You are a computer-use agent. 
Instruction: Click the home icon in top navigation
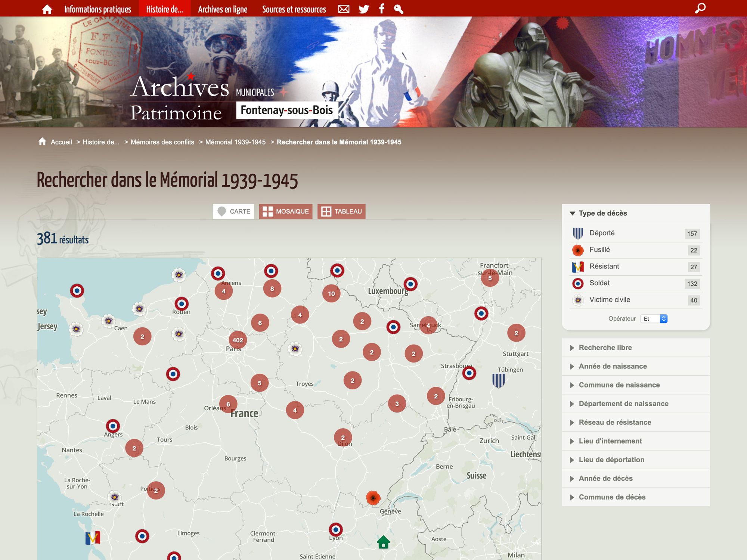[47, 9]
